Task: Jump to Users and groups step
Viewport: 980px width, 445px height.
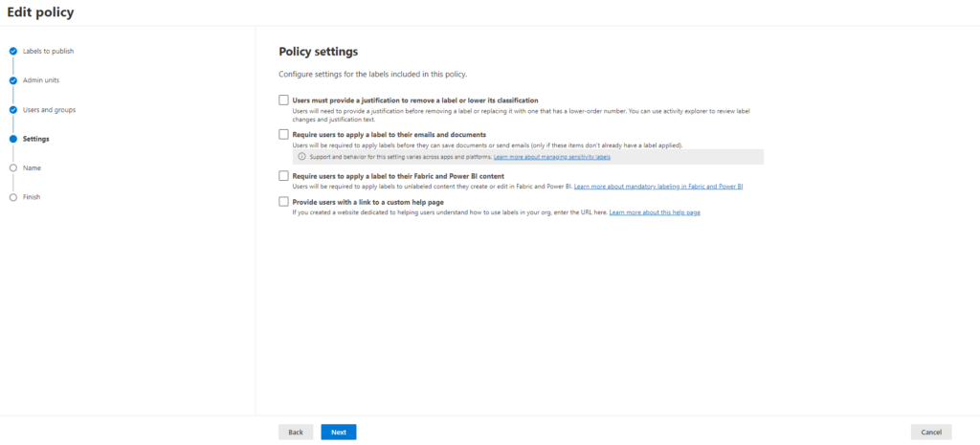Action: pyautogui.click(x=49, y=110)
